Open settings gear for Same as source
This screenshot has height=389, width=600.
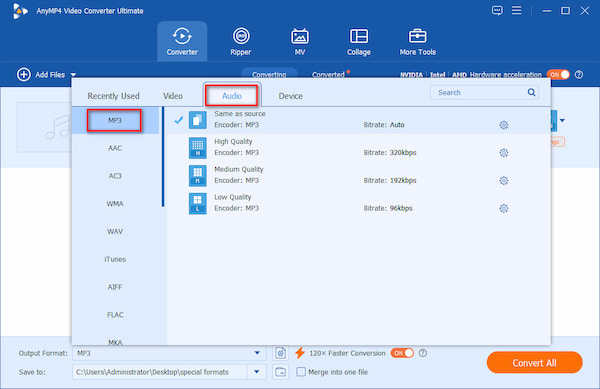pyautogui.click(x=504, y=125)
